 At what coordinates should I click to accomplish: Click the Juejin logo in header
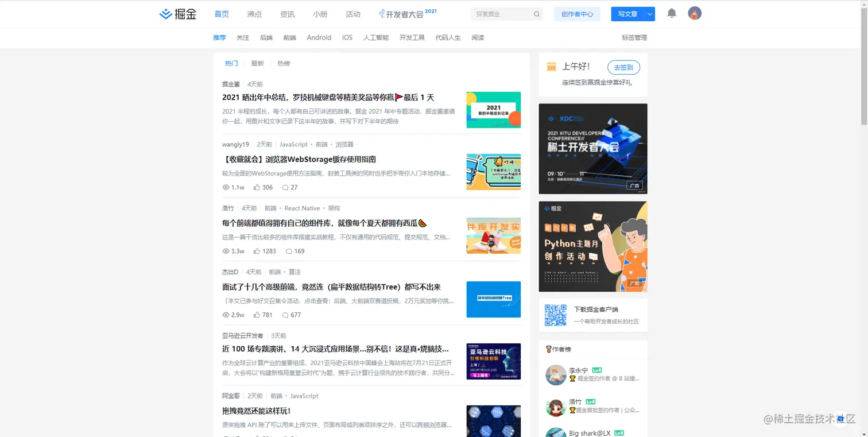coord(178,14)
